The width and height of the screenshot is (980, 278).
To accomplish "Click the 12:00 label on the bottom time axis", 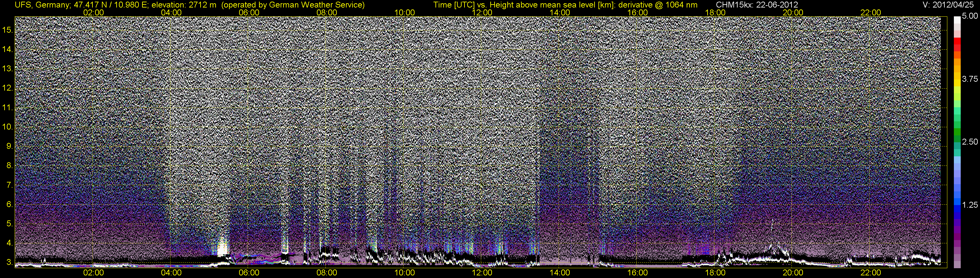I will click(x=482, y=273).
